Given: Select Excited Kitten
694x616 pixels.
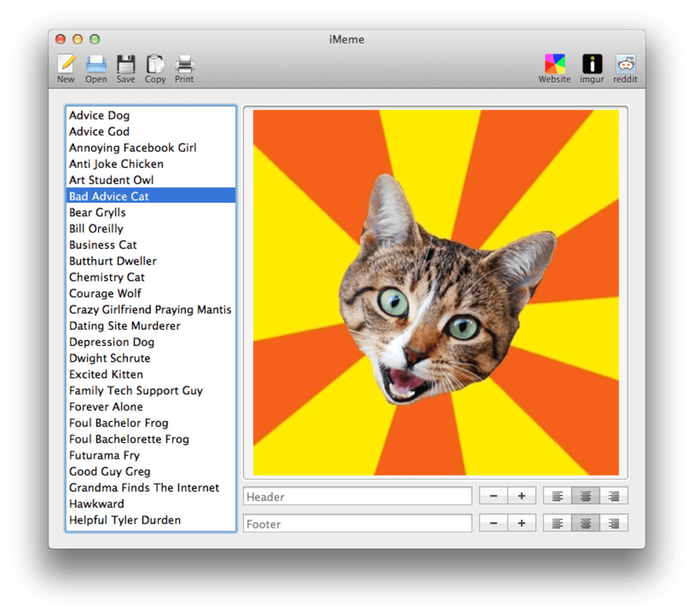Looking at the screenshot, I should 151,375.
